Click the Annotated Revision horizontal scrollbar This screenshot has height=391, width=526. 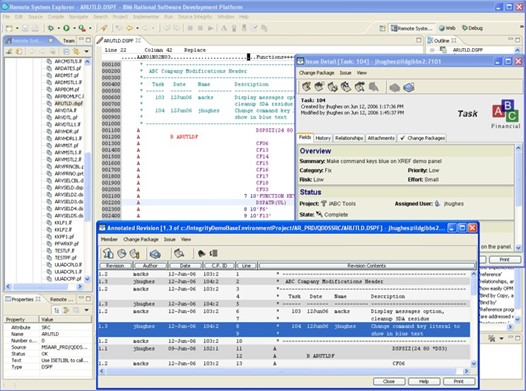(284, 371)
